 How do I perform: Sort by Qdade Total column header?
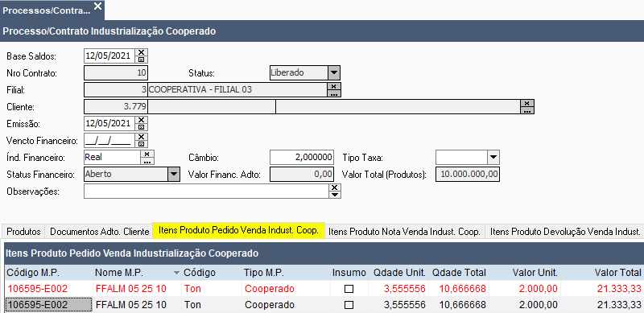tap(459, 272)
